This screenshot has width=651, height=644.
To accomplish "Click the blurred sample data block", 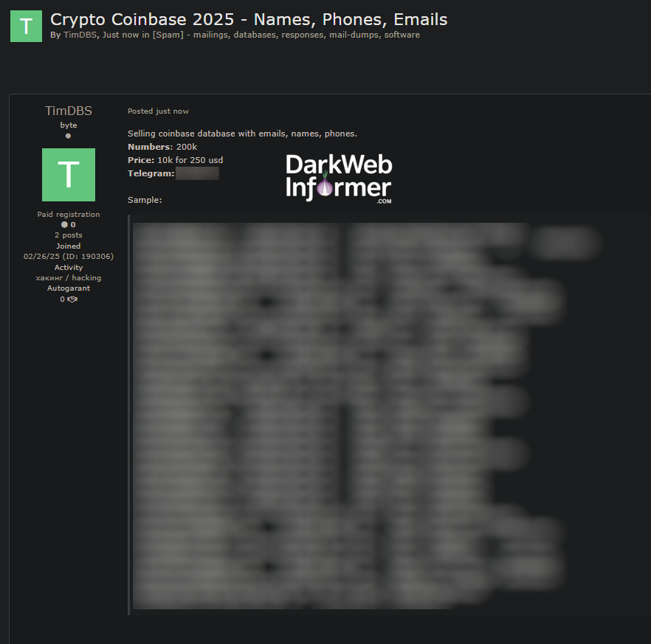I will (x=368, y=416).
